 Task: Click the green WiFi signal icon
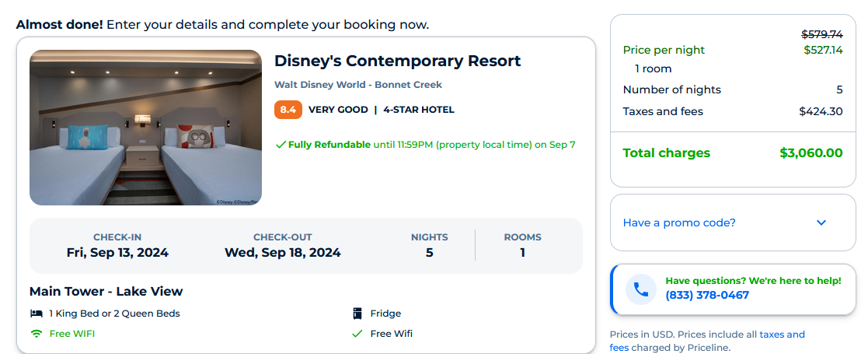coord(36,334)
